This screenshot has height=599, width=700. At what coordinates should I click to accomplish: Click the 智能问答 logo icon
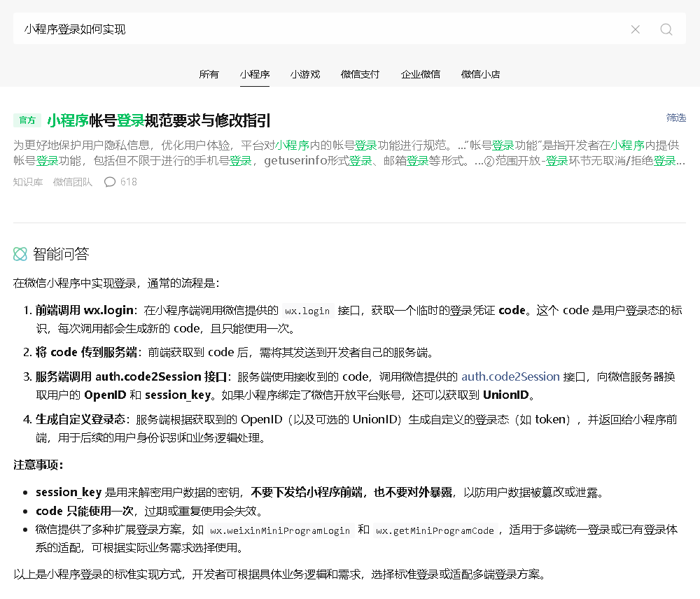click(20, 254)
